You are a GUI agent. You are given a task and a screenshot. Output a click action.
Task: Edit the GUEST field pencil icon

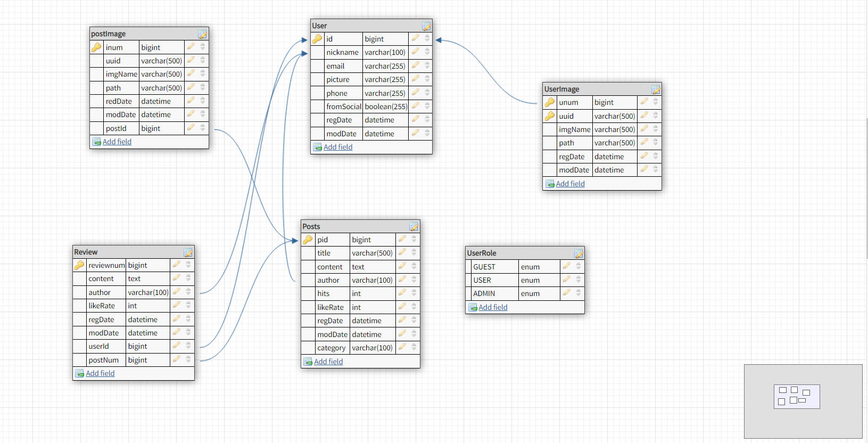click(566, 266)
